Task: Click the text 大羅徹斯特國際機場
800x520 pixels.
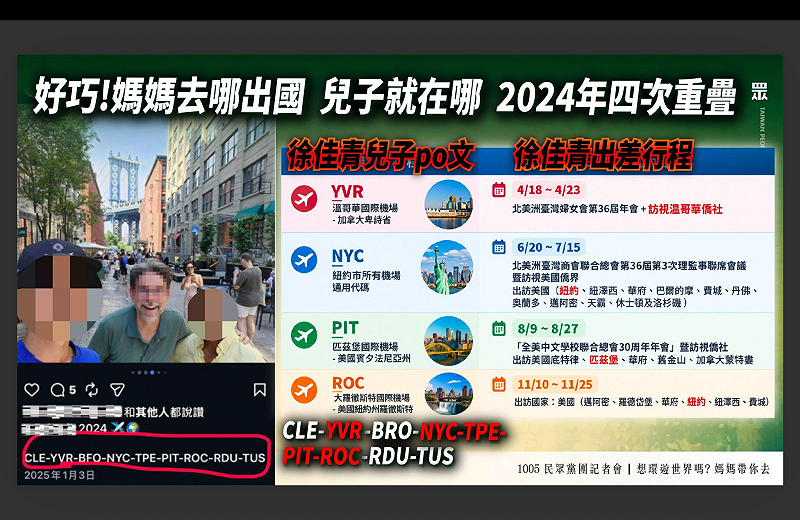Action: point(371,398)
